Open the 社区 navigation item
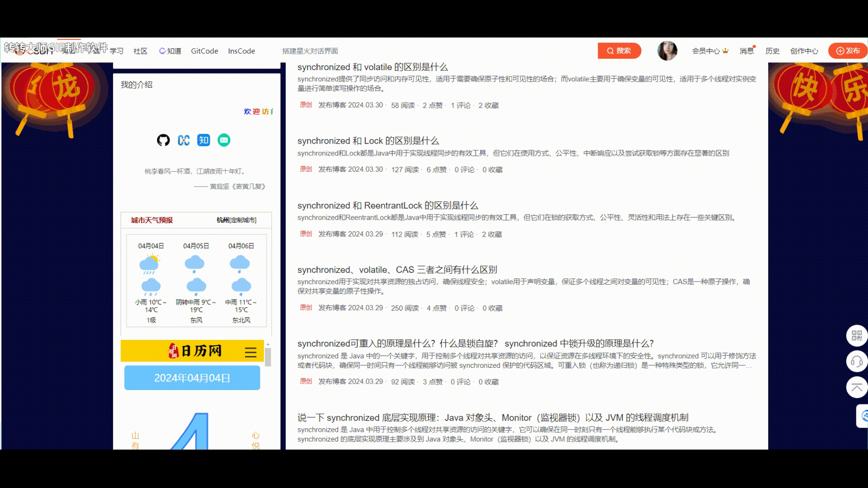 [140, 51]
